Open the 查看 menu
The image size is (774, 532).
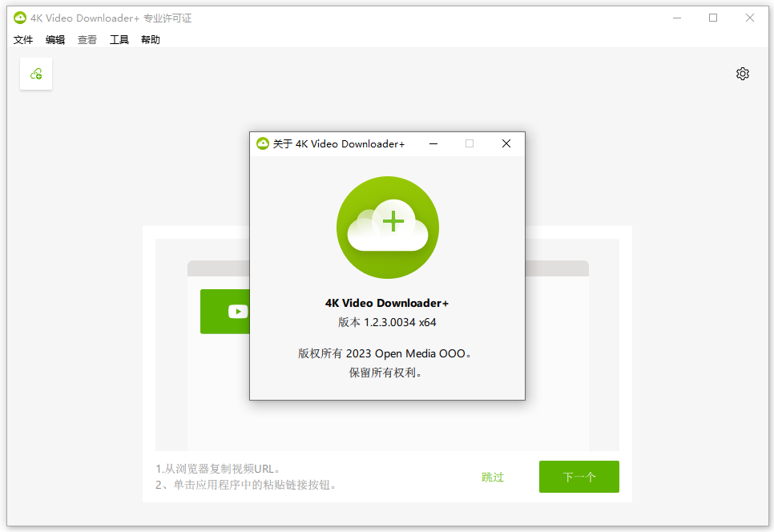pos(87,39)
